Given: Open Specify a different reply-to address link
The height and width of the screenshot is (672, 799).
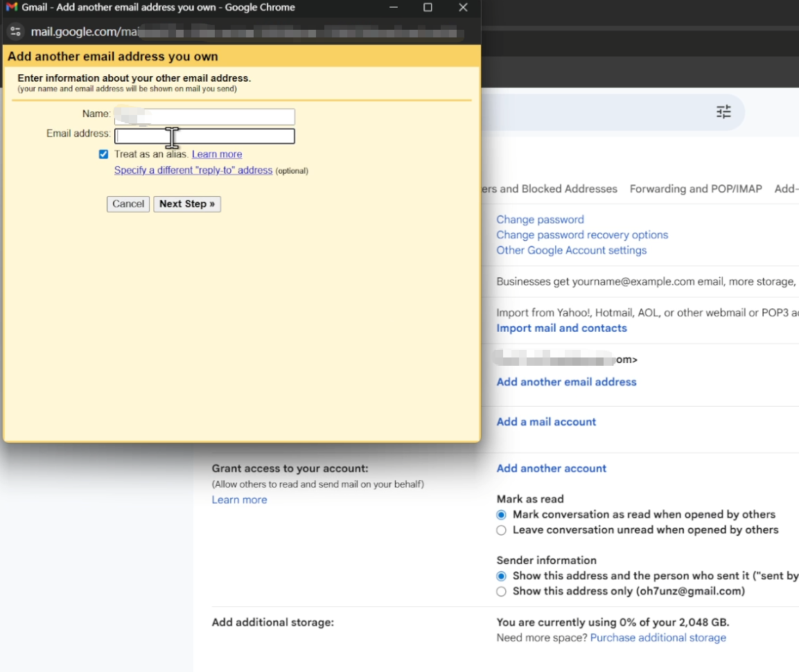Looking at the screenshot, I should click(x=193, y=170).
